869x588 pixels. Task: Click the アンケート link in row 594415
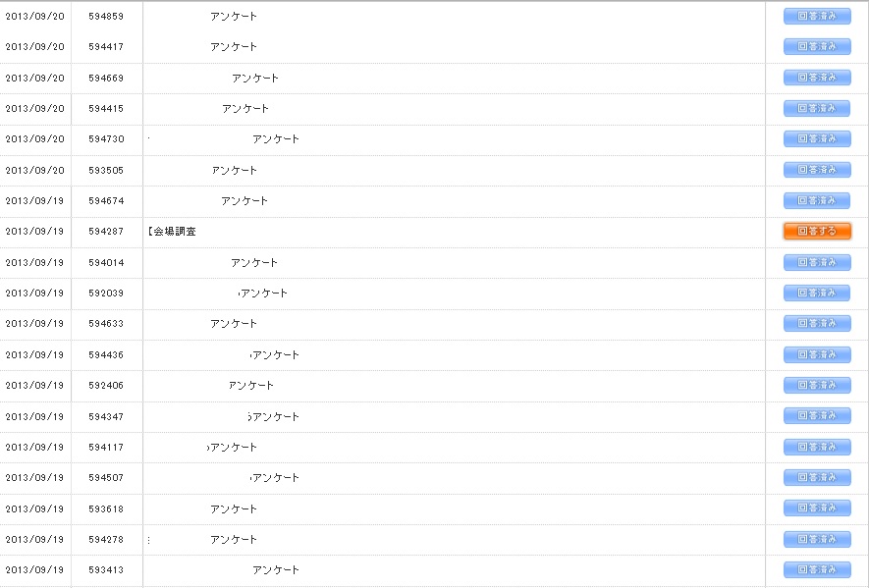coord(245,108)
